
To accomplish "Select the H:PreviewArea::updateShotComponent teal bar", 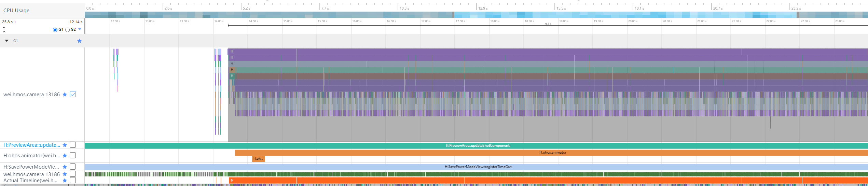I will (x=478, y=146).
